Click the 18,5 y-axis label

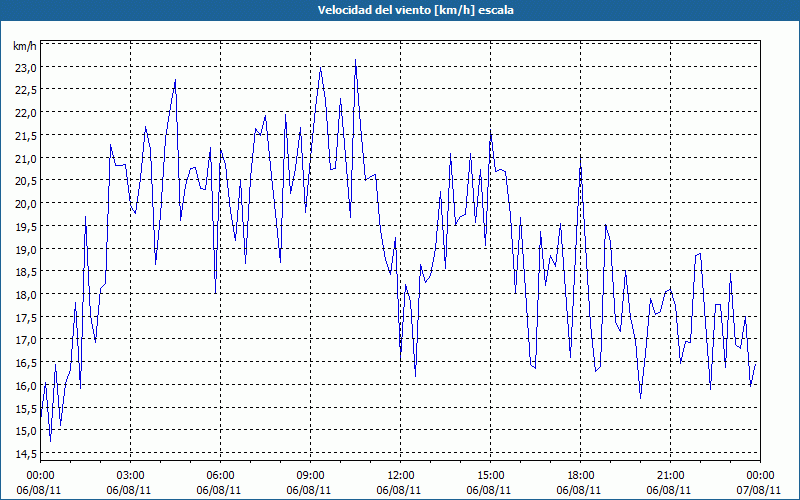[x=27, y=272]
